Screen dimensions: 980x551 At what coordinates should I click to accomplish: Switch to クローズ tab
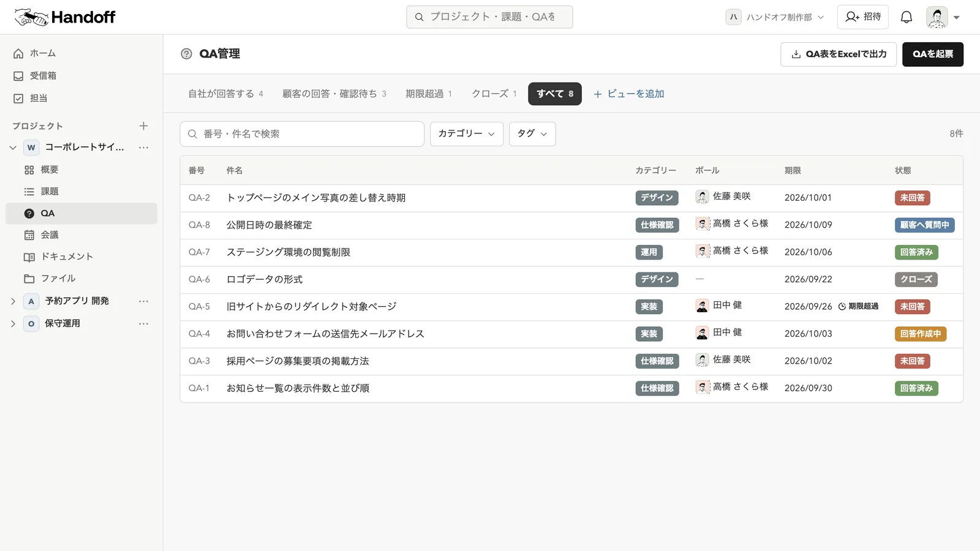494,94
